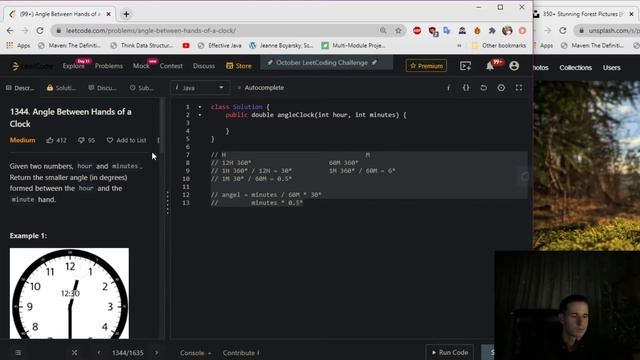Open Users in the Unsplash window
Image resolution: width=640 pixels, height=360 pixels.
611,68
